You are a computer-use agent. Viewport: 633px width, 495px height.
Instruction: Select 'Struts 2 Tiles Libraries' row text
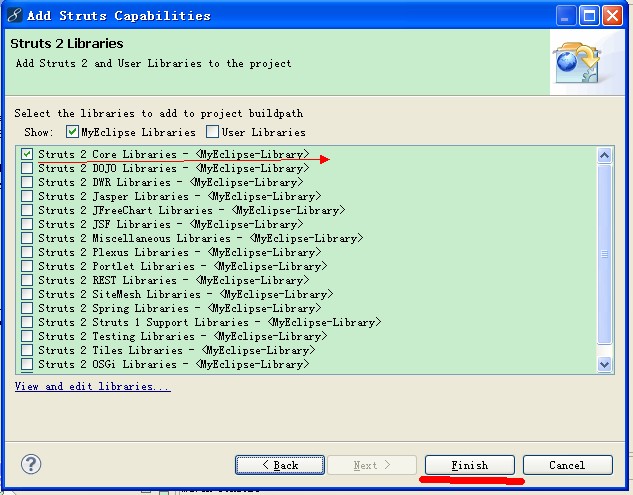176,350
